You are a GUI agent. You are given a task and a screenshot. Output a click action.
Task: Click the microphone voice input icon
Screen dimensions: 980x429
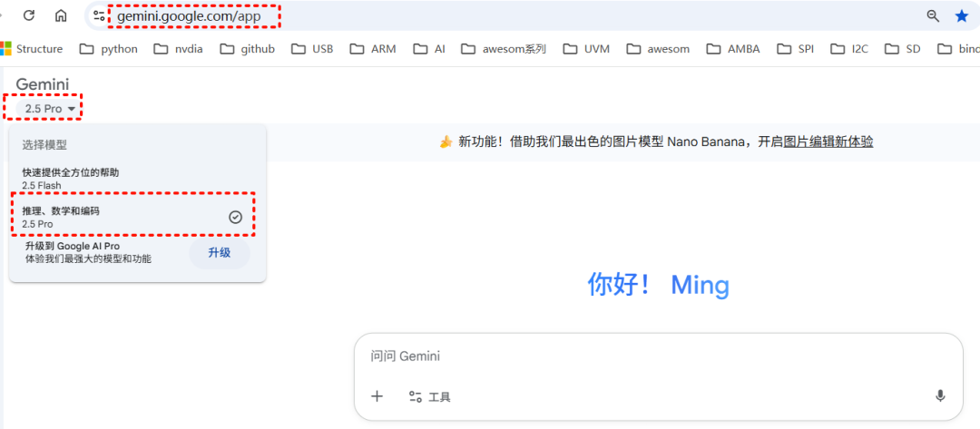[x=939, y=396]
